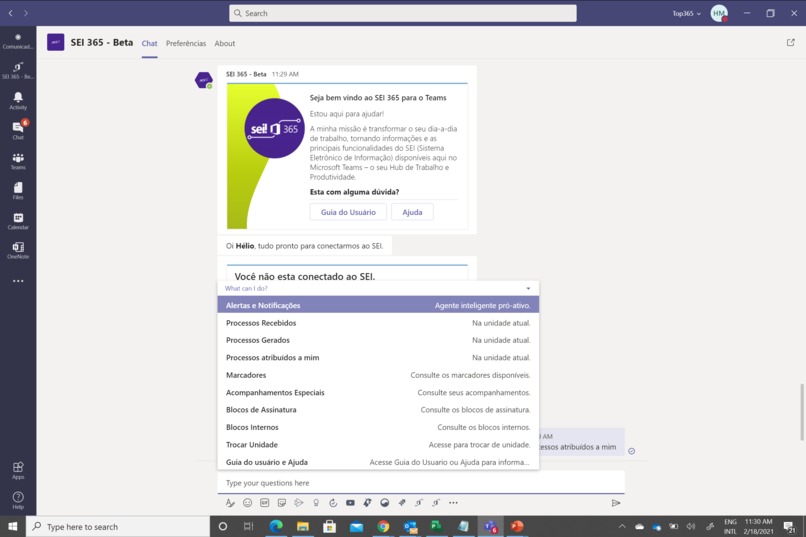Click the 'Type your questions here' box
Screen dimensions: 806x537
pyautogui.click(x=421, y=483)
